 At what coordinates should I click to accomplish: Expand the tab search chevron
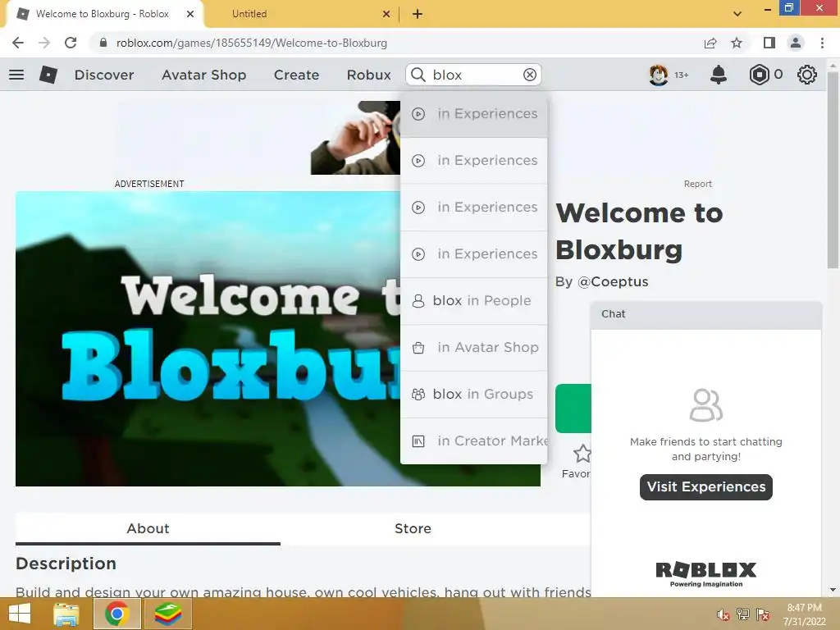pyautogui.click(x=737, y=14)
